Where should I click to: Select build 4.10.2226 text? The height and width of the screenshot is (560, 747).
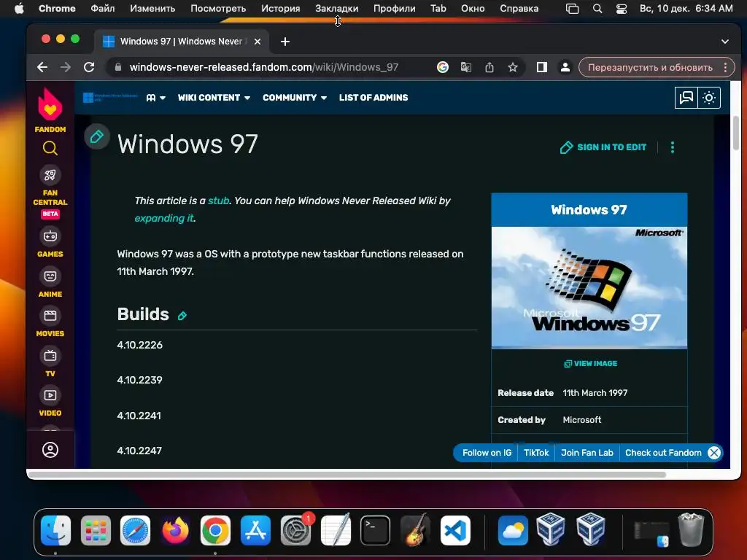point(139,345)
